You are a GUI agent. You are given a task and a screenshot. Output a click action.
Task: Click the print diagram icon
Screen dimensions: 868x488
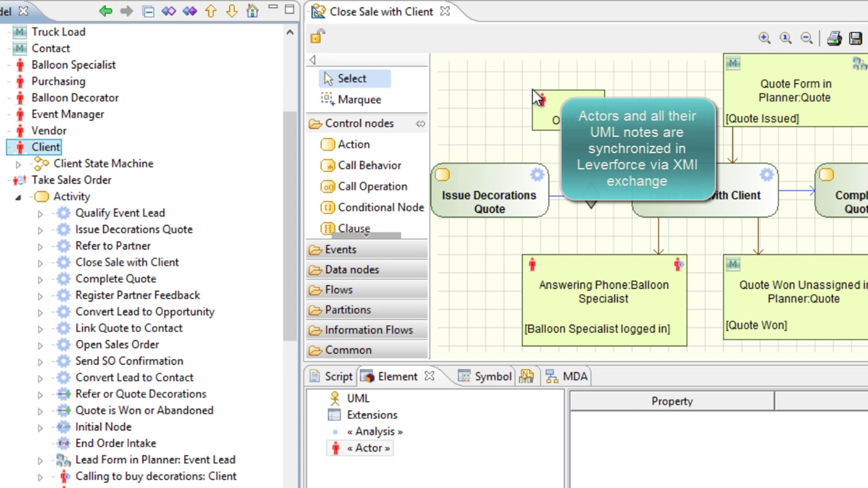[x=834, y=38]
